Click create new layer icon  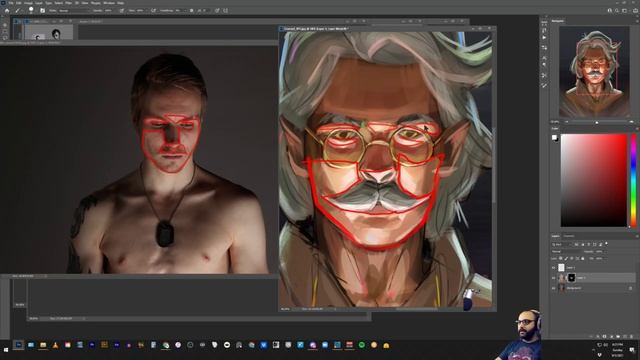click(x=625, y=337)
